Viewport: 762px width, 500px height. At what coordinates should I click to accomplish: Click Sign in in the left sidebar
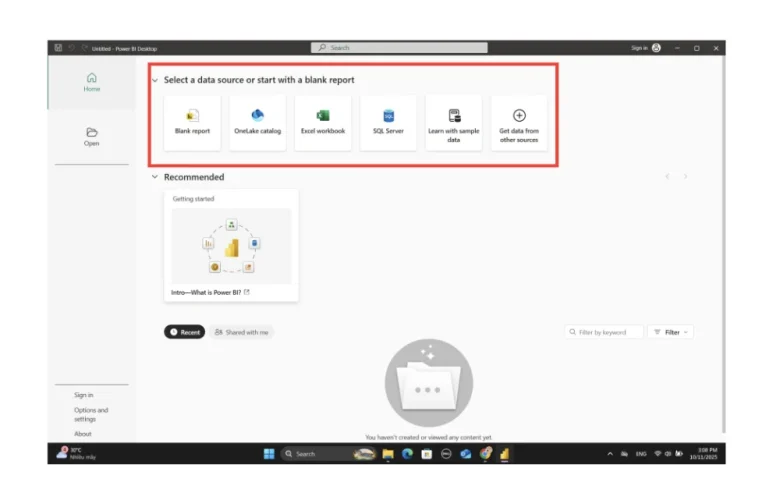coord(84,395)
